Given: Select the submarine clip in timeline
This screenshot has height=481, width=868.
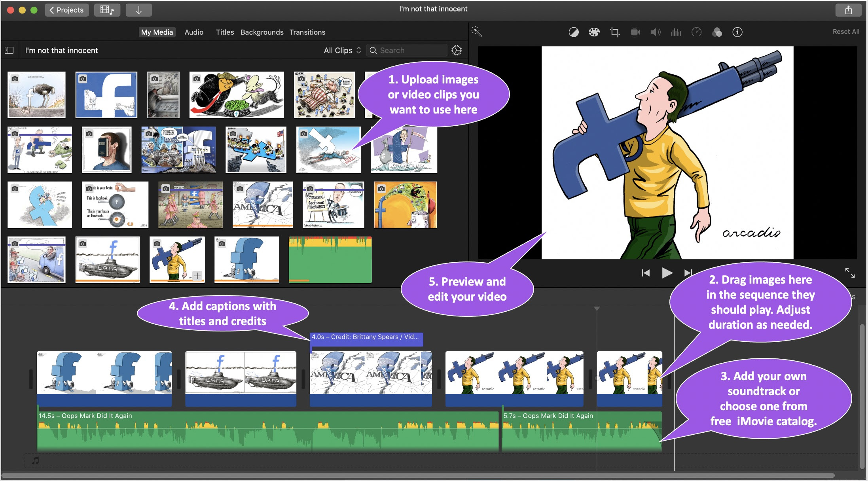Looking at the screenshot, I should point(241,379).
